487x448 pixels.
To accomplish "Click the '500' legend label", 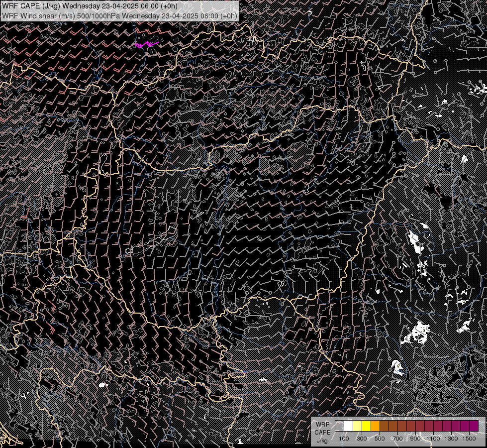I will (x=380, y=439).
